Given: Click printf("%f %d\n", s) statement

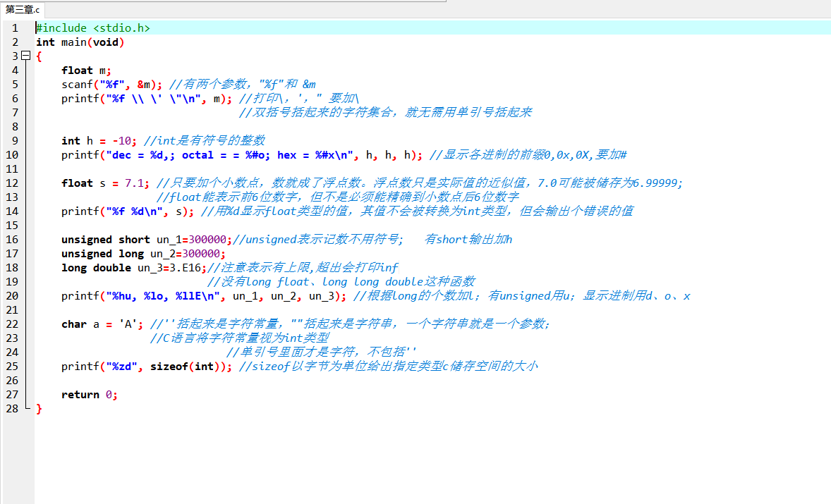Looking at the screenshot, I should click(x=128, y=211).
